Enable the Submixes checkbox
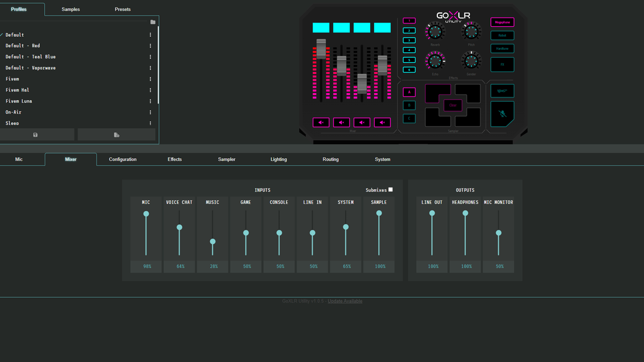Viewport: 644px width, 362px height. 390,190
